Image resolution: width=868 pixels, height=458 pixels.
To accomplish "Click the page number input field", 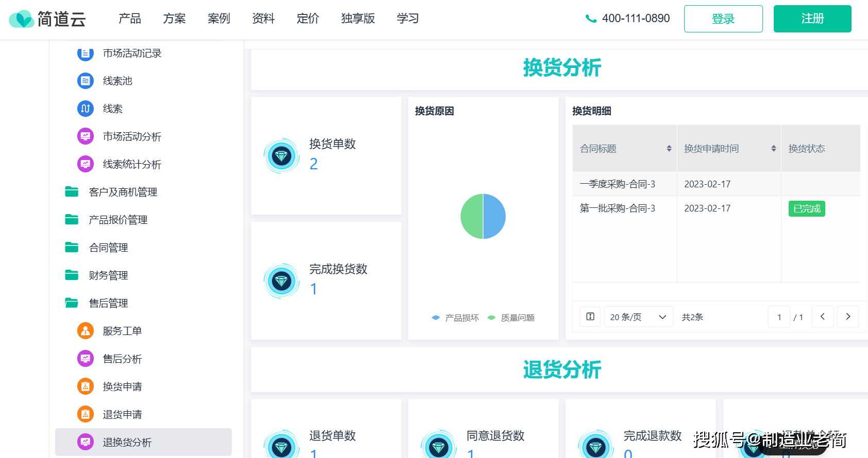I will click(779, 317).
